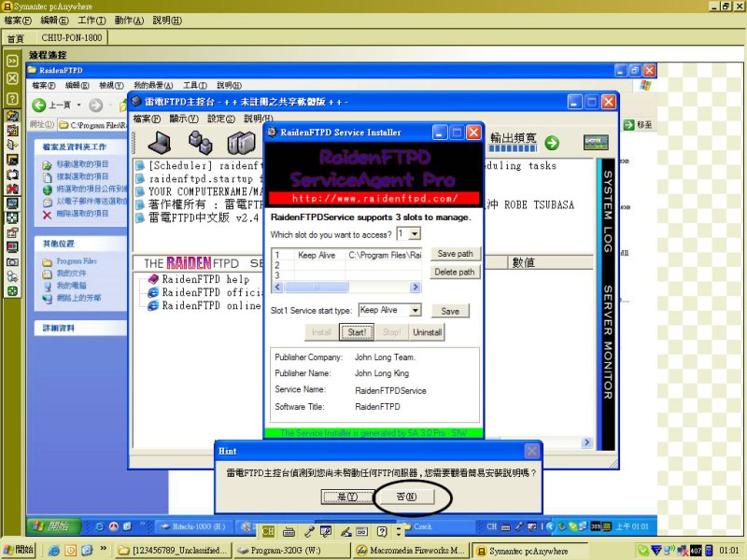
Task: Click 否(N) in the Hint dialog
Action: click(x=406, y=497)
